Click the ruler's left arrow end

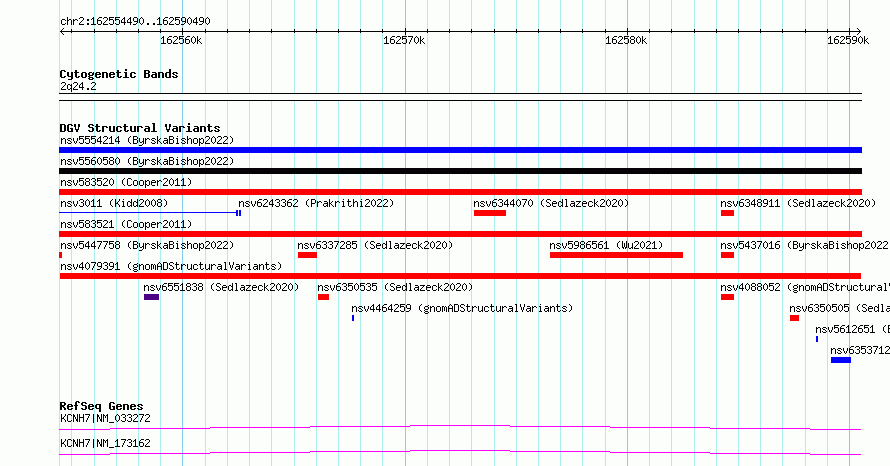click(x=63, y=32)
